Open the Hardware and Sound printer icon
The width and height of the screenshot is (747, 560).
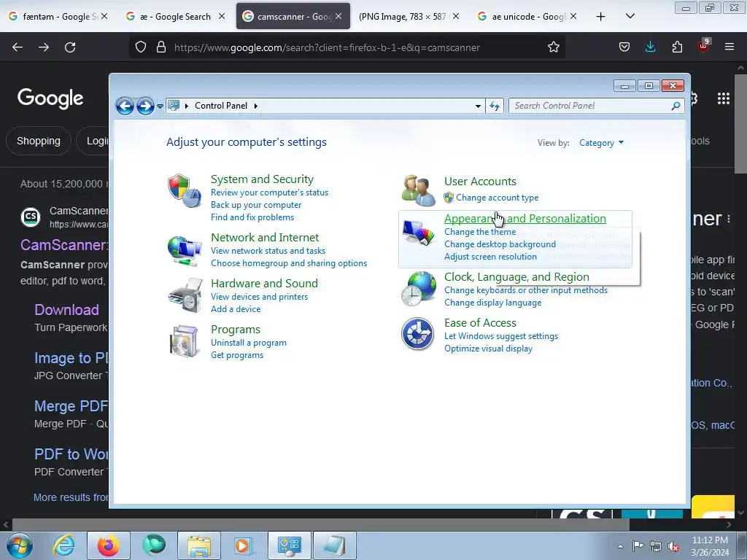tap(185, 295)
